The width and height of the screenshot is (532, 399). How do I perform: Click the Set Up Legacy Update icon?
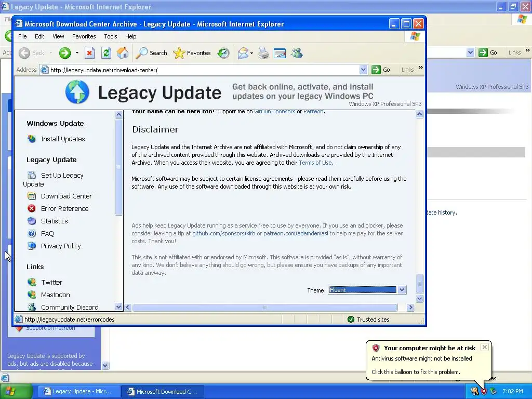tap(32, 175)
